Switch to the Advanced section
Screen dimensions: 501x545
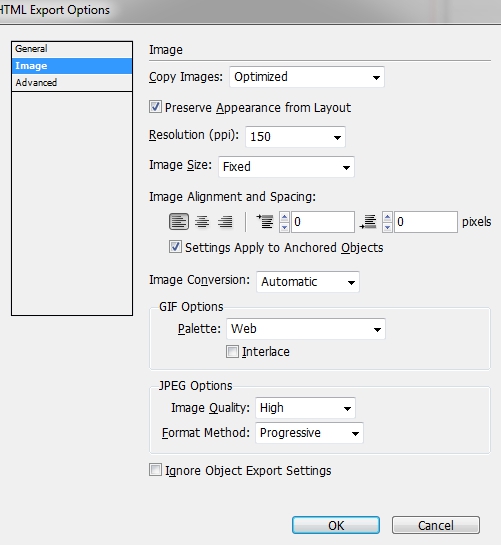point(72,83)
